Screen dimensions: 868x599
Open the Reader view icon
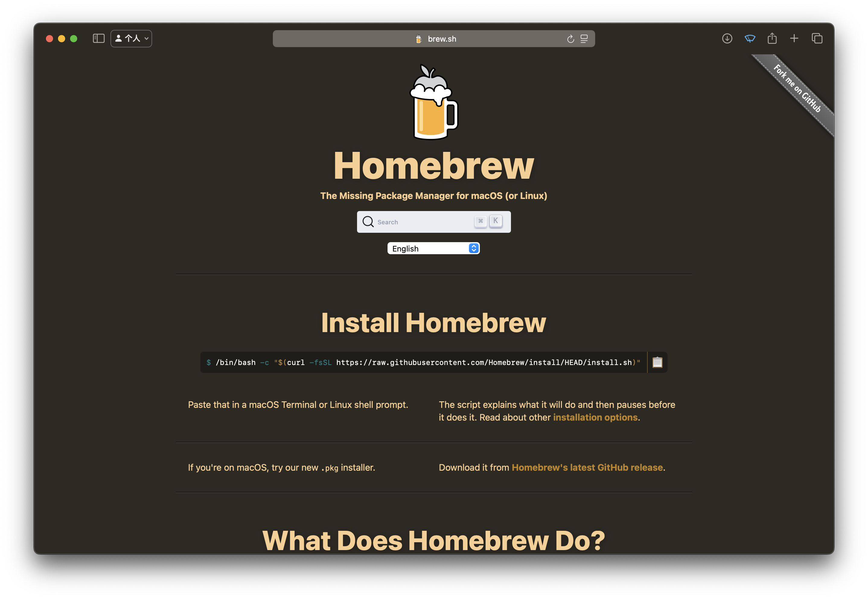coord(584,39)
